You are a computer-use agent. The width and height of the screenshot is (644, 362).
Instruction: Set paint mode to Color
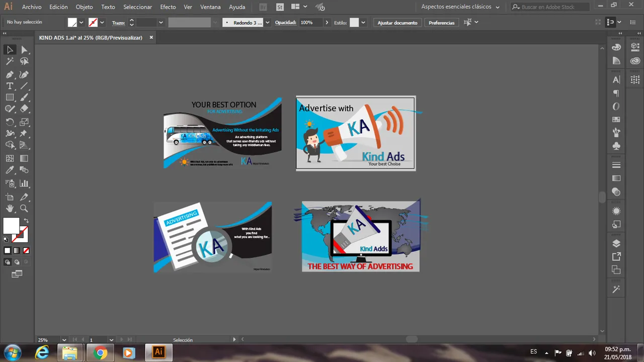tap(8, 250)
